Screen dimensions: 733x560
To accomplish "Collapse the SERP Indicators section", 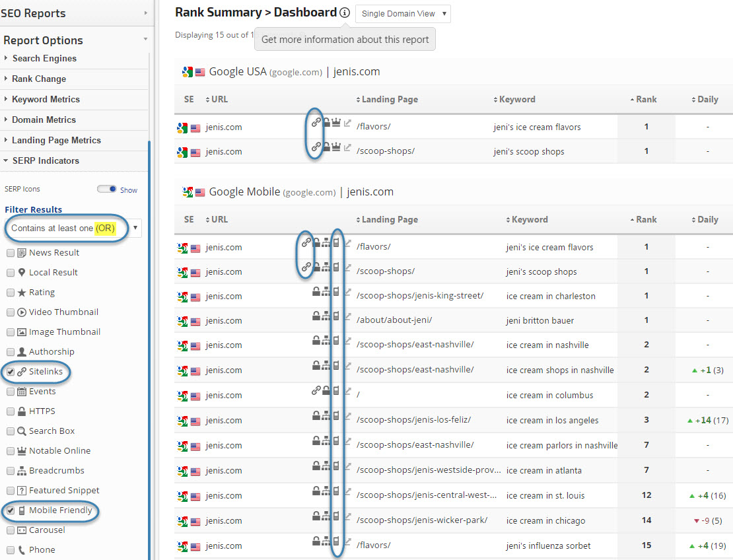I will click(45, 160).
